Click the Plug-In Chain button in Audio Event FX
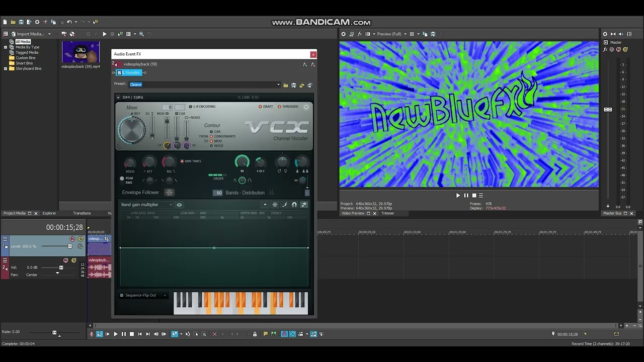The height and width of the screenshot is (362, 644). (x=305, y=64)
